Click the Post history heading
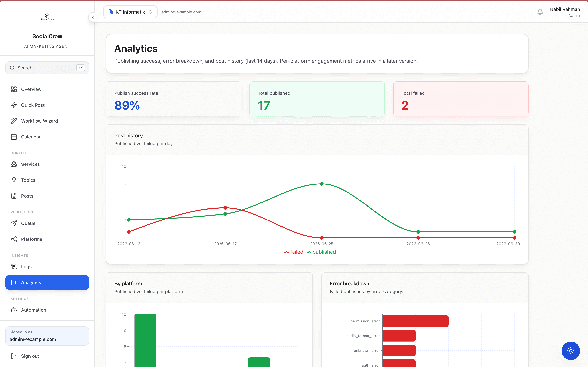Viewport: 588px width, 367px height. 128,135
